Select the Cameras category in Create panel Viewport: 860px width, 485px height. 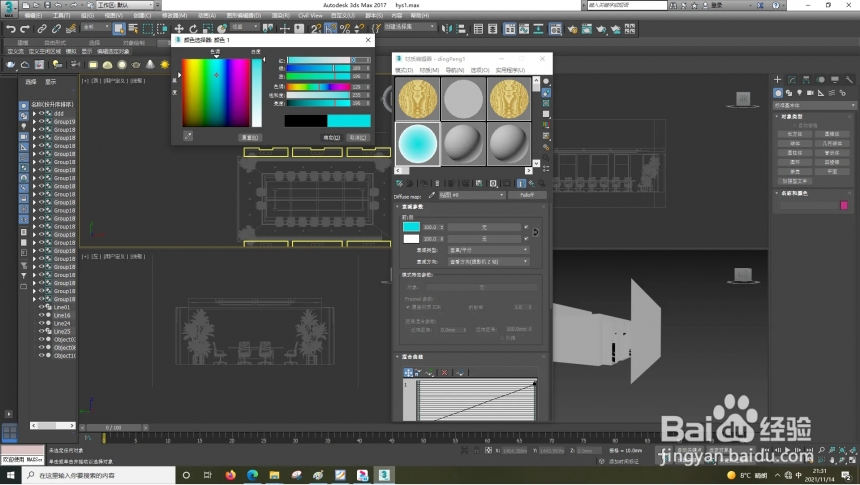click(x=810, y=93)
